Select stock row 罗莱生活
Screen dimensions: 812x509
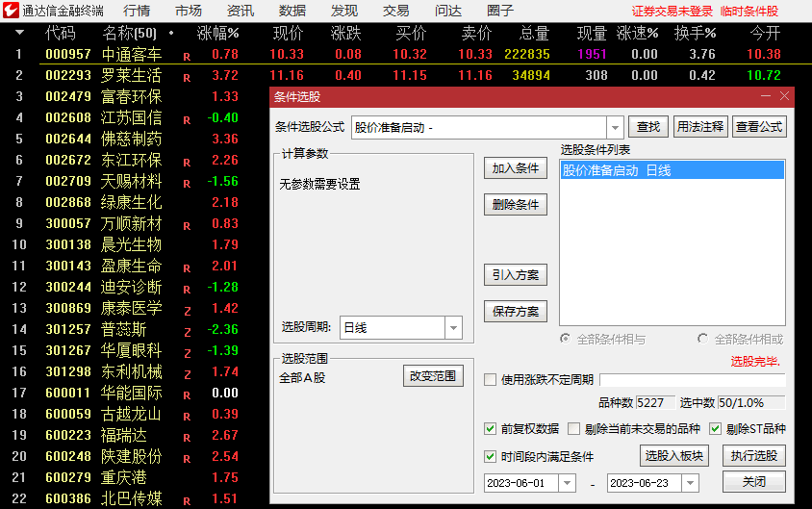coord(131,76)
